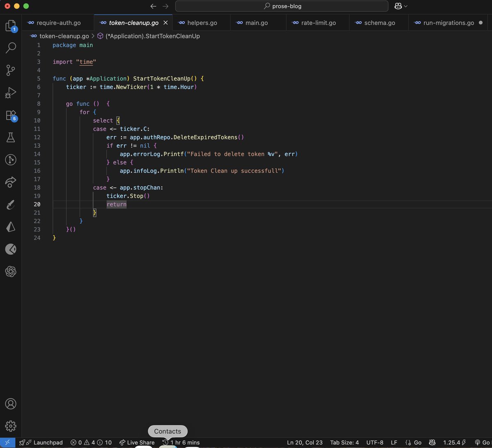This screenshot has width=492, height=448.
Task: Open the Prisma pyramid icon
Action: [11, 226]
